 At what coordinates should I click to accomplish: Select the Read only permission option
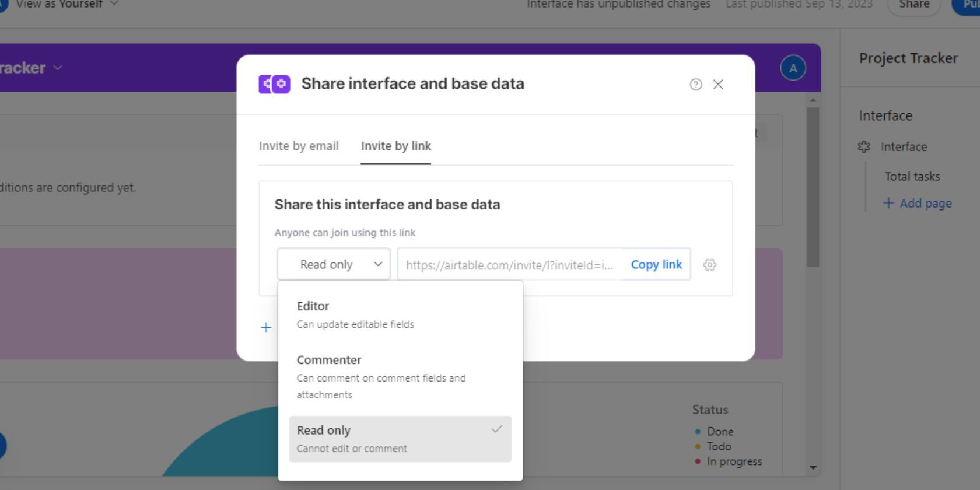click(x=400, y=439)
